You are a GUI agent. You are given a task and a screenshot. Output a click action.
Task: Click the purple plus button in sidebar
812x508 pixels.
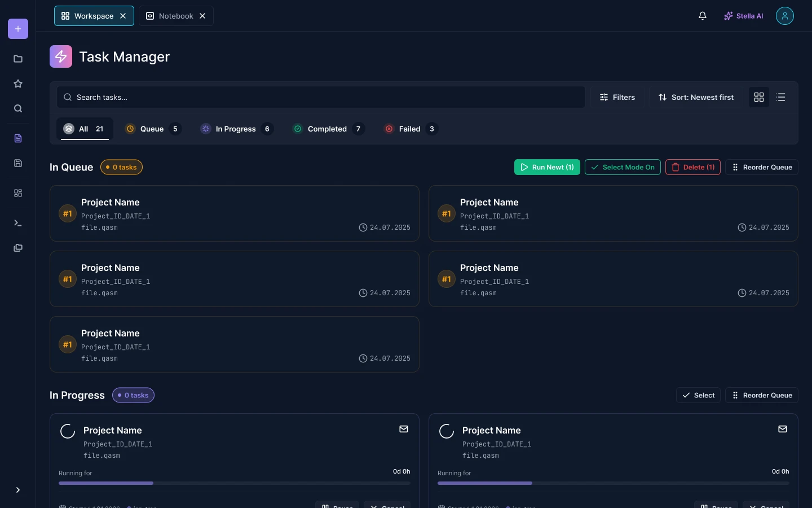[18, 29]
